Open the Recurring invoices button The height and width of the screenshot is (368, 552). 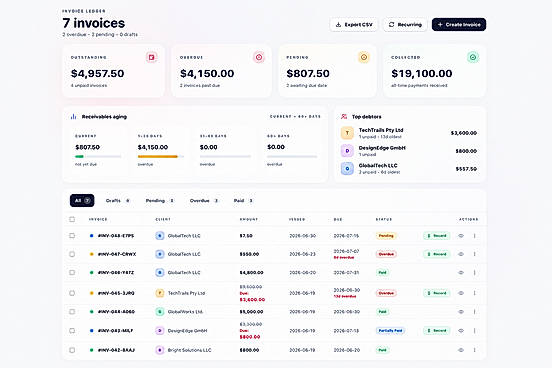405,25
